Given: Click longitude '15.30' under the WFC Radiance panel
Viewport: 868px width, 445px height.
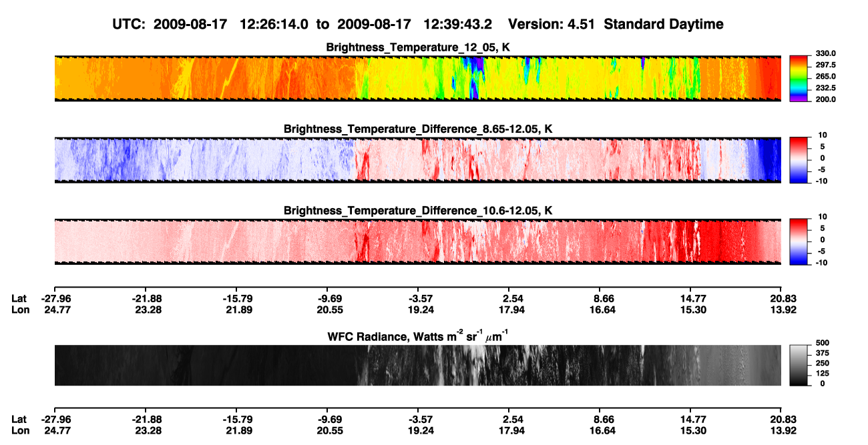Looking at the screenshot, I should tap(692, 430).
